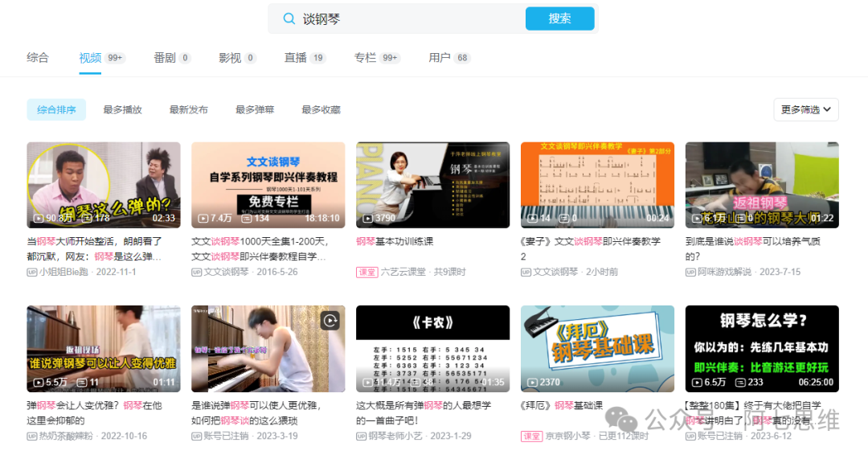
Task: Click danmaku icon beside 134
Action: pos(247,219)
